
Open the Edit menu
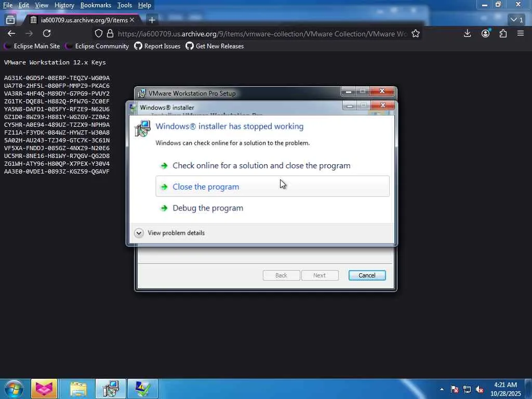point(23,5)
